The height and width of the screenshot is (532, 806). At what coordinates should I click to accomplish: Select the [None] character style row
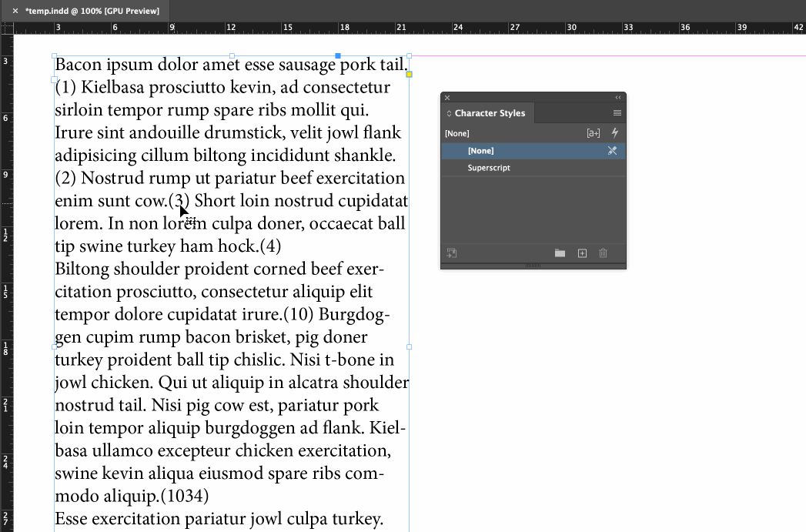[533, 151]
